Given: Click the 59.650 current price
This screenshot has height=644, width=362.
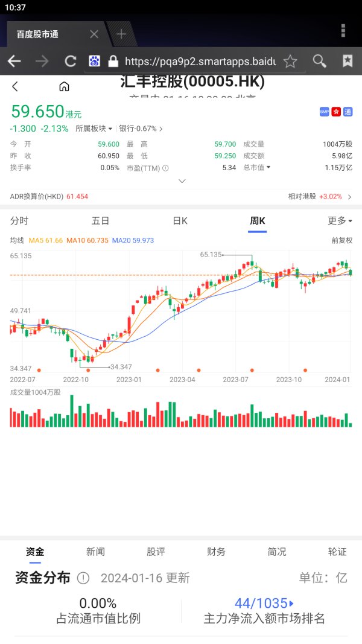Looking at the screenshot, I should click(x=37, y=111).
